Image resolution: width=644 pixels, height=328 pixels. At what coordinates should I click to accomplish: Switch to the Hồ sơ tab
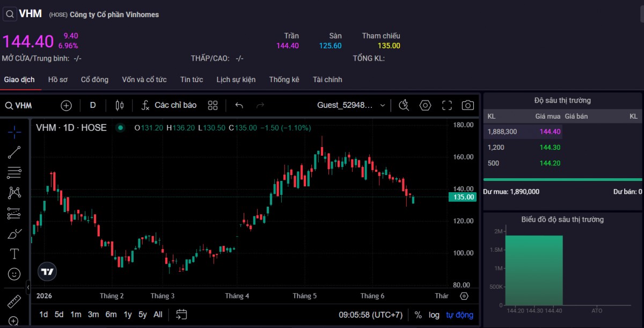click(58, 79)
